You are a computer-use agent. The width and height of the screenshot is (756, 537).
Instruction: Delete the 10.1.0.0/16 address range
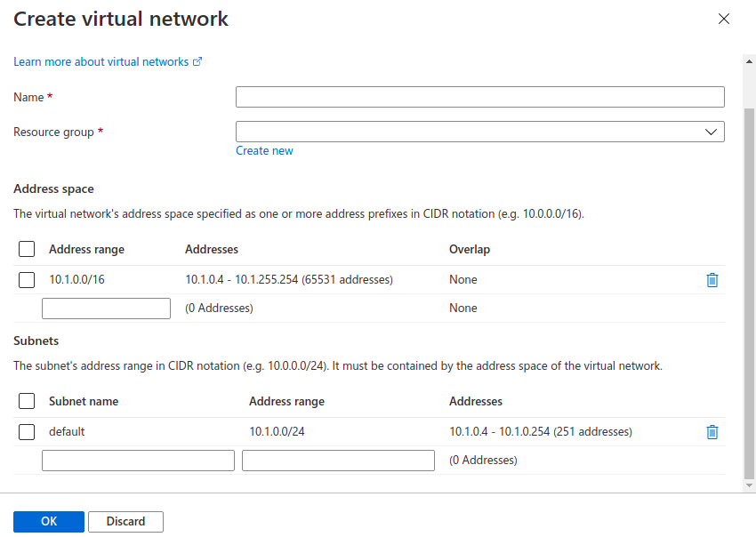click(x=712, y=280)
